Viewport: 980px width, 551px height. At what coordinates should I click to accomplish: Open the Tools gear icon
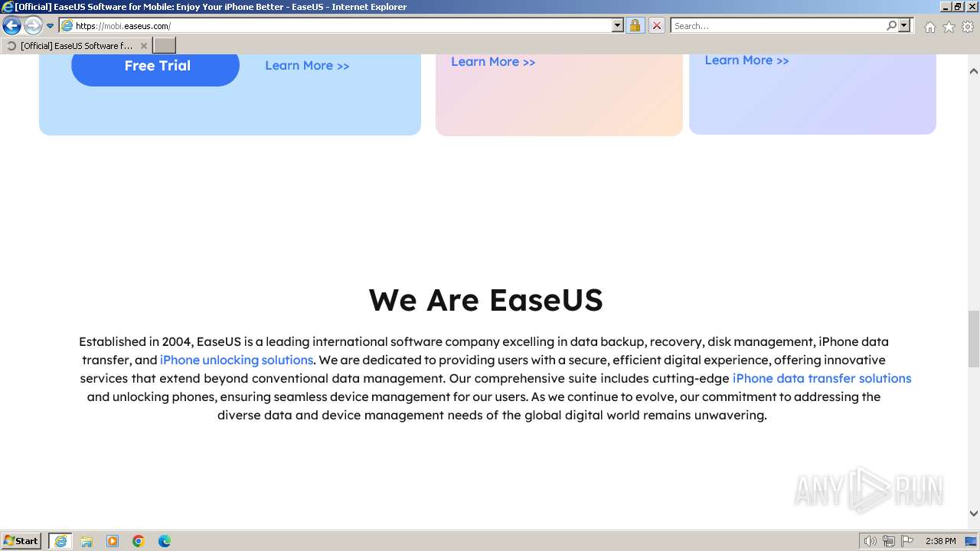click(x=968, y=27)
